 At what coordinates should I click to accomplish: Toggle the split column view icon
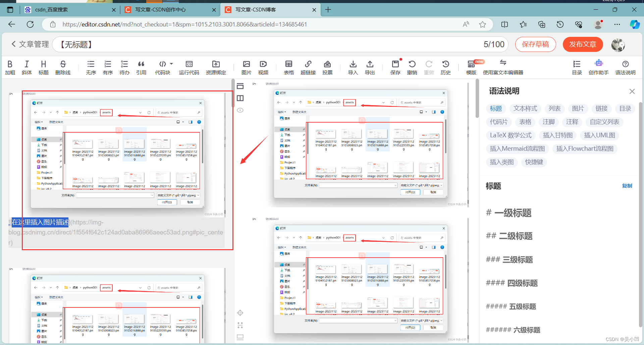(x=240, y=98)
